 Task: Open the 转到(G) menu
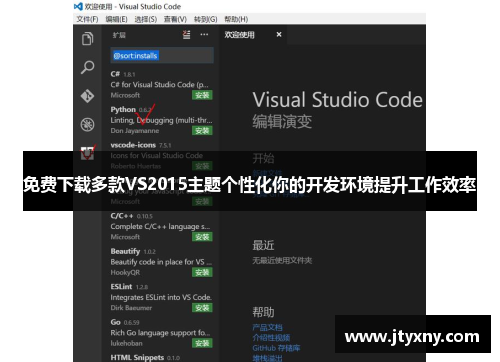click(x=205, y=19)
